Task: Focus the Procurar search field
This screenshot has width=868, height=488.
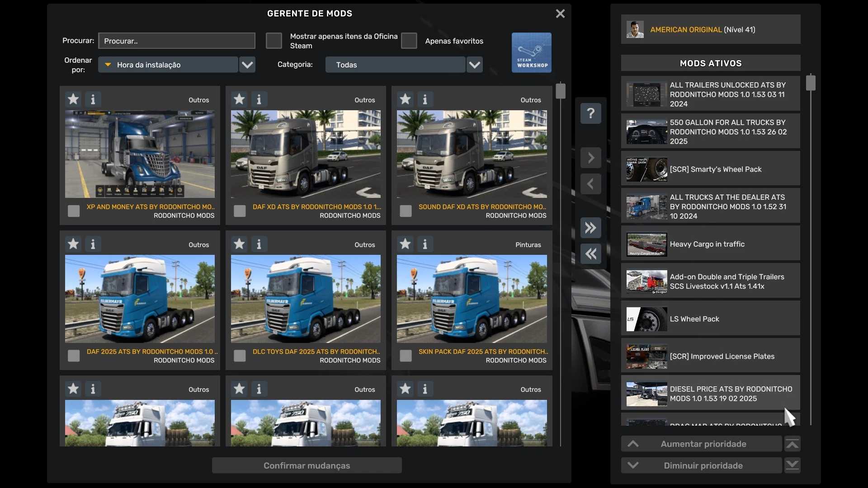Action: (177, 41)
